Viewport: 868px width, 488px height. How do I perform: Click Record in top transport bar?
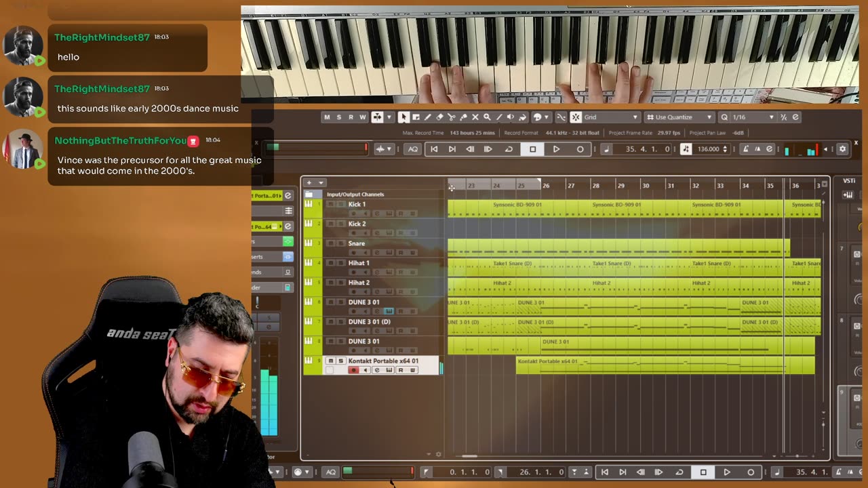580,149
